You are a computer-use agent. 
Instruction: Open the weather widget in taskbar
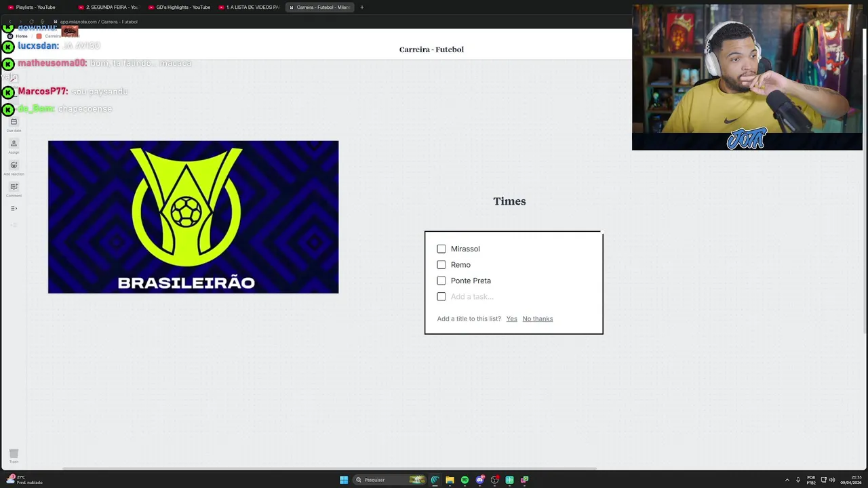24,479
